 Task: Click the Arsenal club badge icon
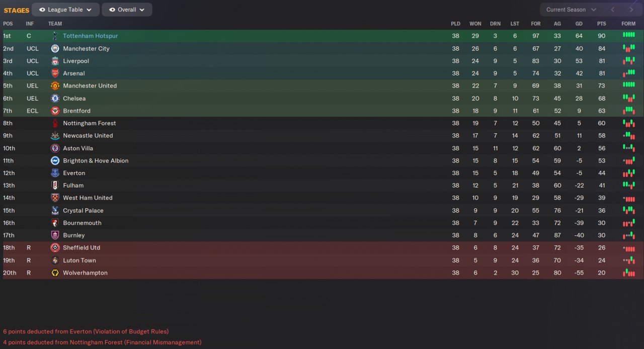pyautogui.click(x=55, y=73)
